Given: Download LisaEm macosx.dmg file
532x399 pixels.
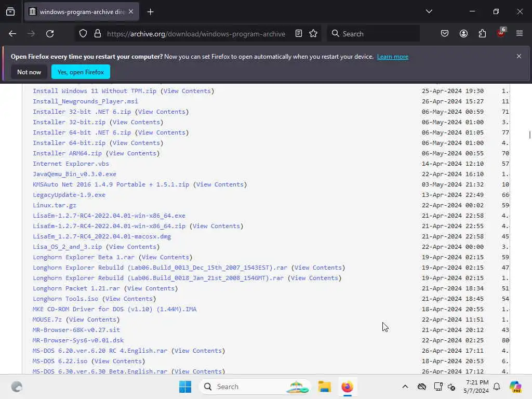Looking at the screenshot, I should 102,236.
